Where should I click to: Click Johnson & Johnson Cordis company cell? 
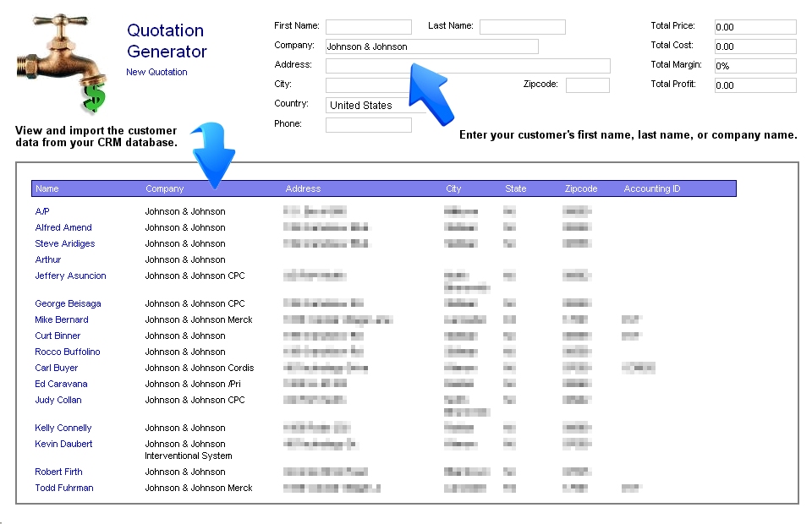(x=200, y=368)
